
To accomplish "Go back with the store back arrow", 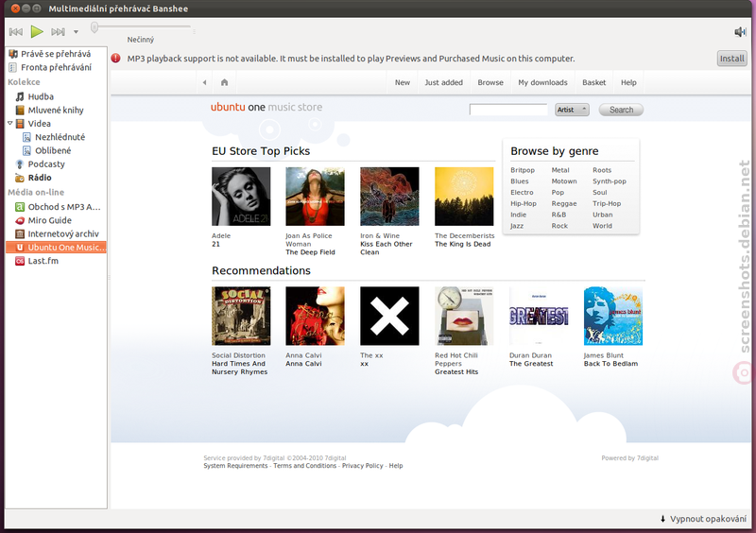I will click(204, 82).
